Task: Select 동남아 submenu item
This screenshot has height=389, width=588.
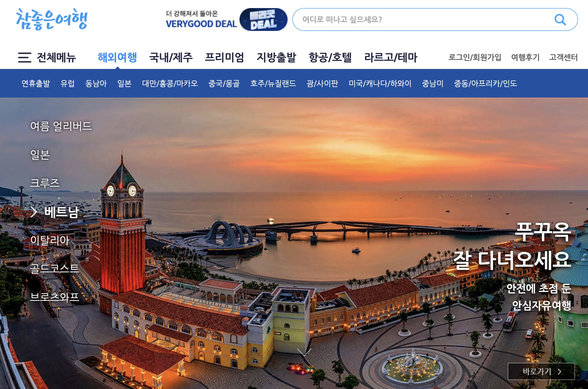Action: click(x=96, y=83)
